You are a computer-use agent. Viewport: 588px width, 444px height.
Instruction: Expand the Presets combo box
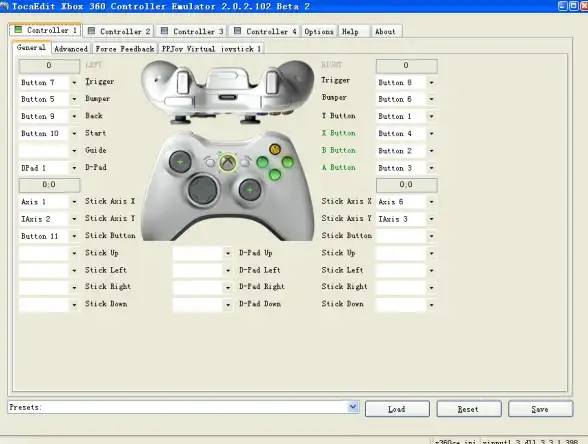click(x=353, y=407)
